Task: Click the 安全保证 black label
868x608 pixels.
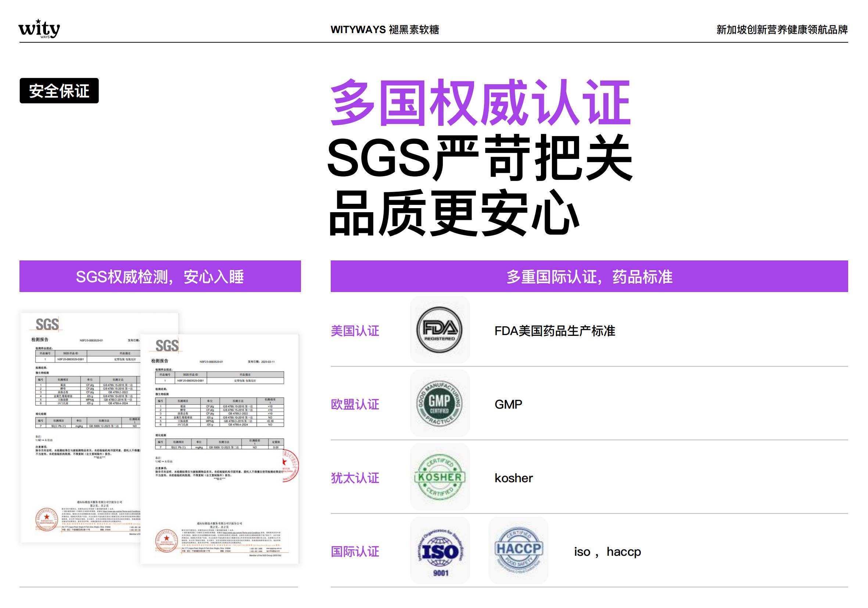Action: (59, 91)
